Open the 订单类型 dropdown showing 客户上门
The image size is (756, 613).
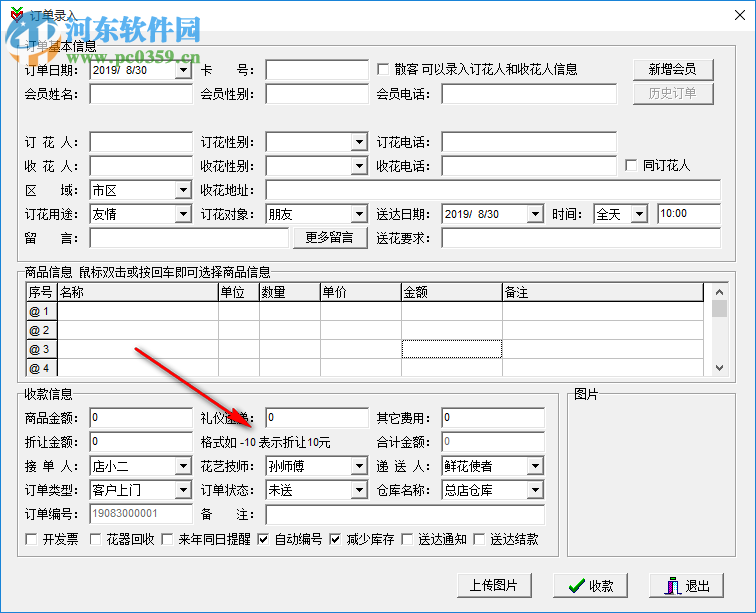click(x=183, y=490)
